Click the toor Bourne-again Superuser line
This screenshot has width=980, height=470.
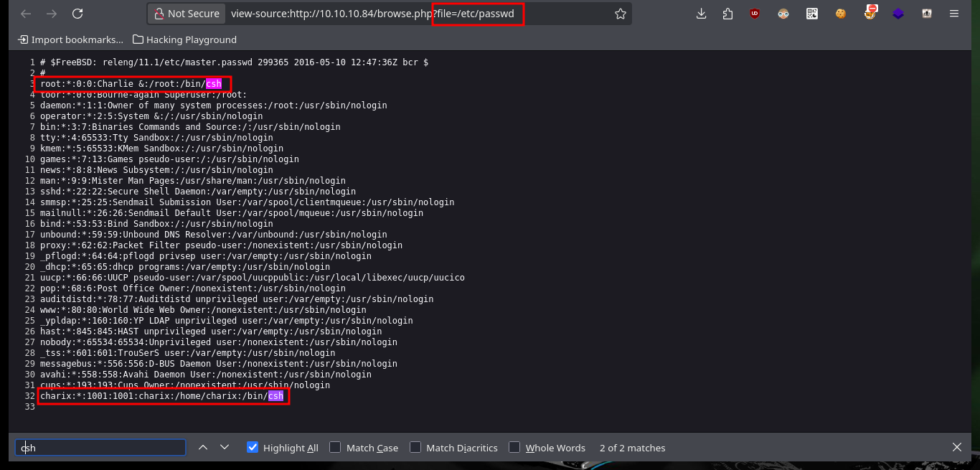143,95
